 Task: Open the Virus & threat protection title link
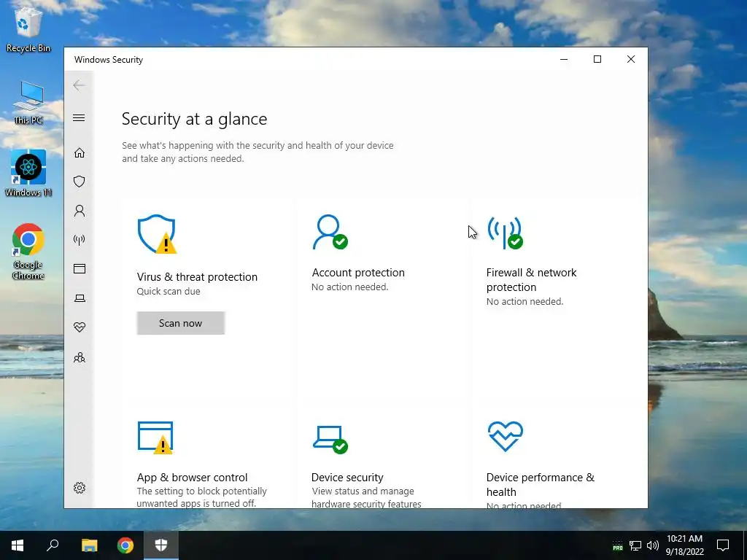pos(197,277)
